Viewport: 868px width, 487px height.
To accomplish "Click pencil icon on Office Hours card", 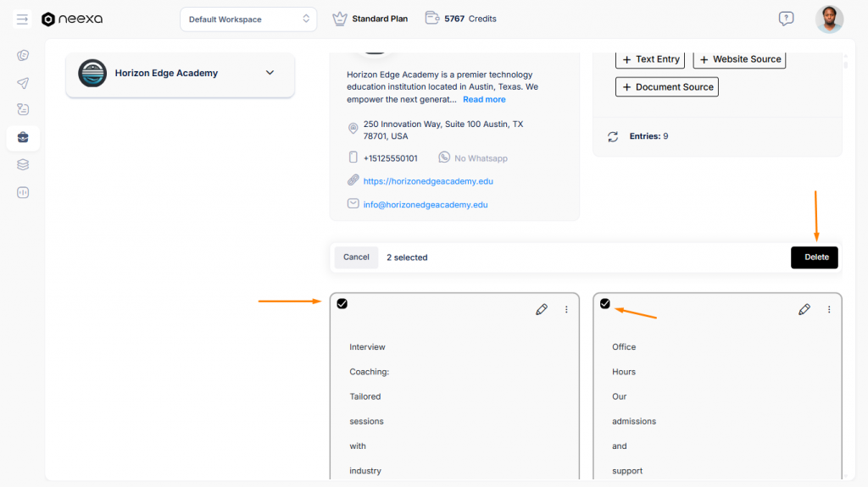I will pyautogui.click(x=804, y=310).
